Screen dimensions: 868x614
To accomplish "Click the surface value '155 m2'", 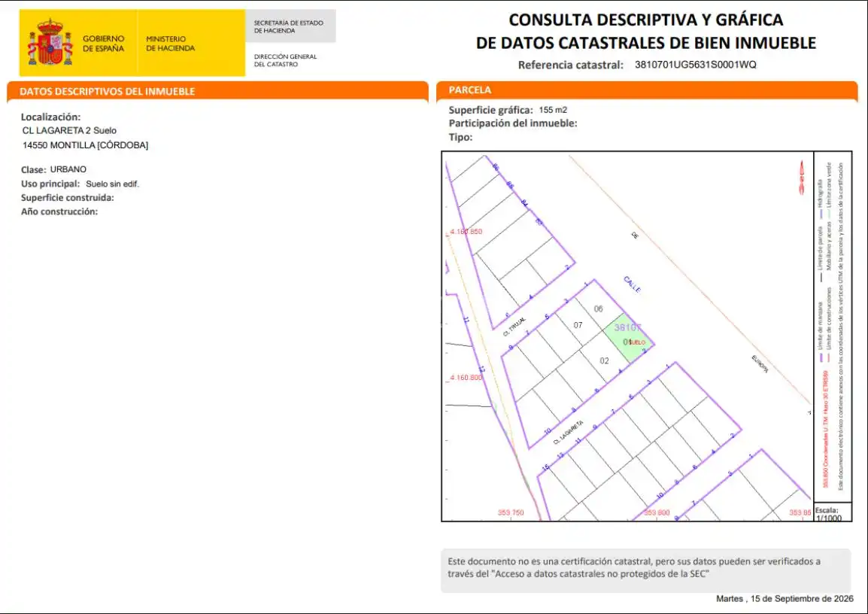I will pyautogui.click(x=553, y=110).
